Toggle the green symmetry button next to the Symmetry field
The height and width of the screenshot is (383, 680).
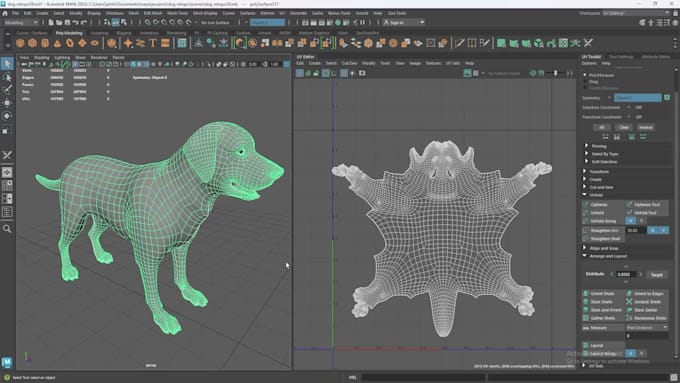click(667, 98)
